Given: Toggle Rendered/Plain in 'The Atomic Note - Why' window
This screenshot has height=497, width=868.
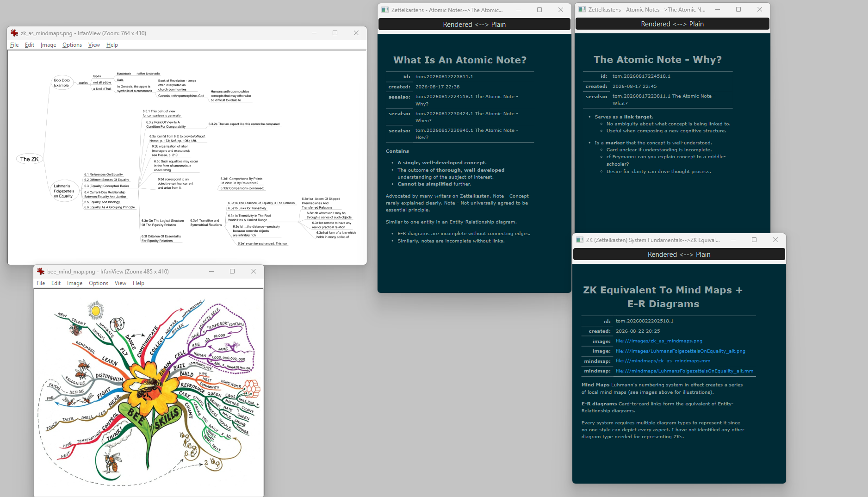Looking at the screenshot, I should 672,24.
